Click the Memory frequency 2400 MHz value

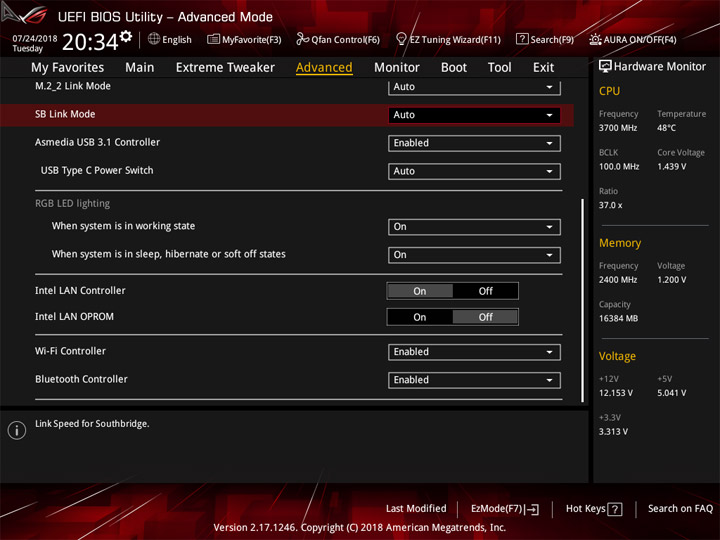[x=618, y=280]
